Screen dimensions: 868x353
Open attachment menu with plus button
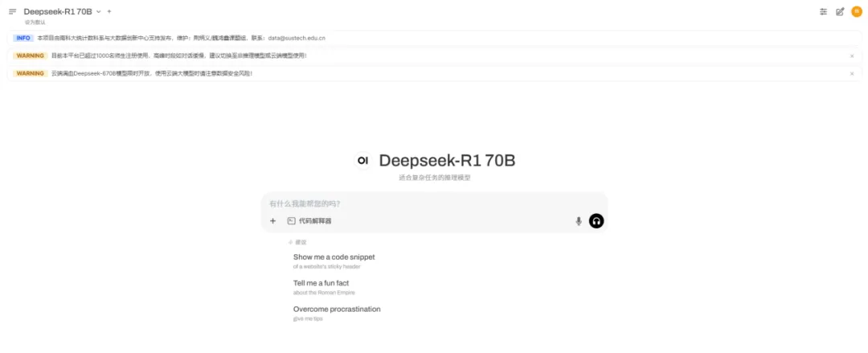click(x=272, y=220)
